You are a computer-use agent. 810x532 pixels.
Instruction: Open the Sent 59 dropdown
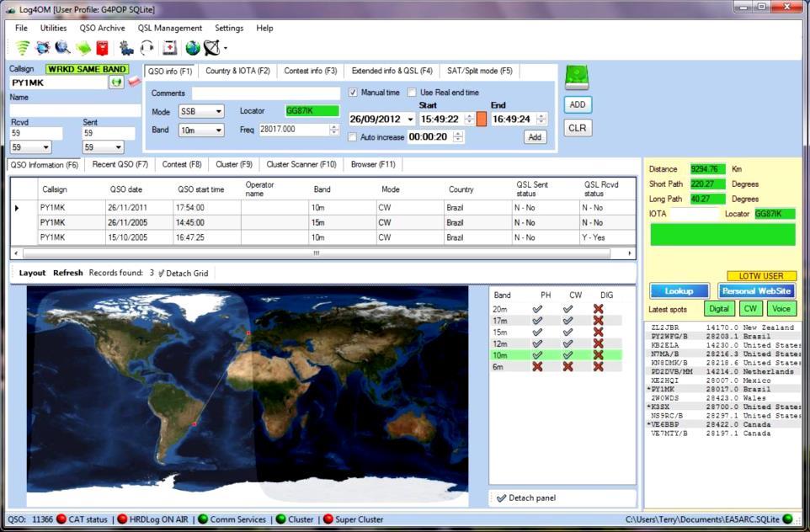point(104,147)
